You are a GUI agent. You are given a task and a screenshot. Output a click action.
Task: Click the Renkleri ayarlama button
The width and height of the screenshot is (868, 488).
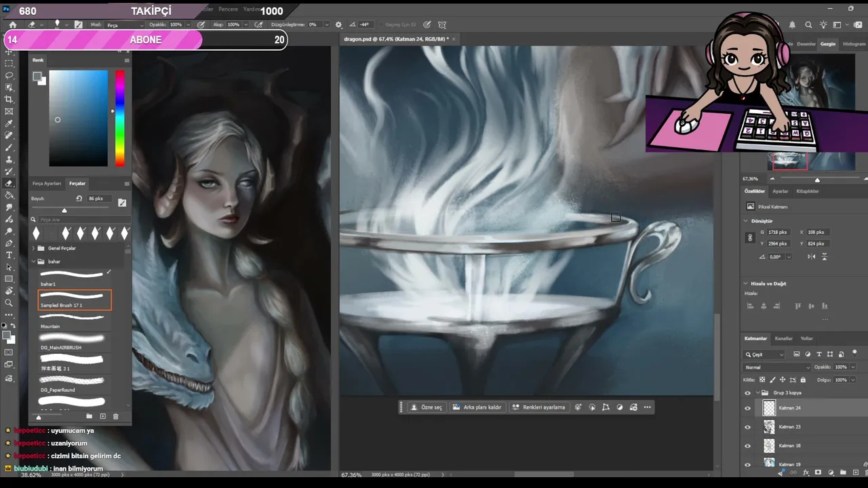[x=538, y=407]
